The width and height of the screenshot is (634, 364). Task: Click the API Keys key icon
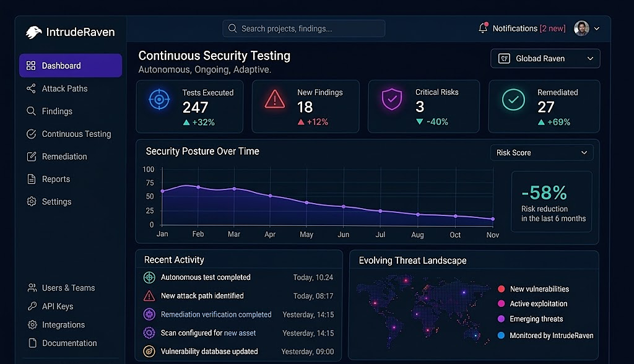coord(32,306)
